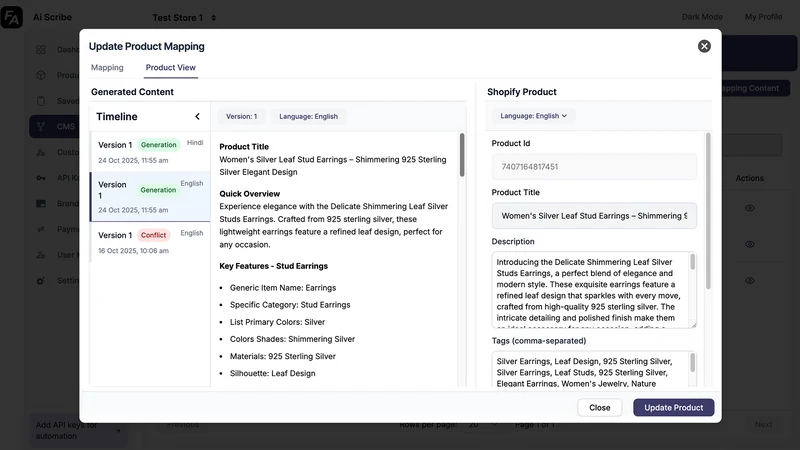Click the Brand sidebar icon
Image resolution: width=800 pixels, height=450 pixels.
(x=41, y=204)
